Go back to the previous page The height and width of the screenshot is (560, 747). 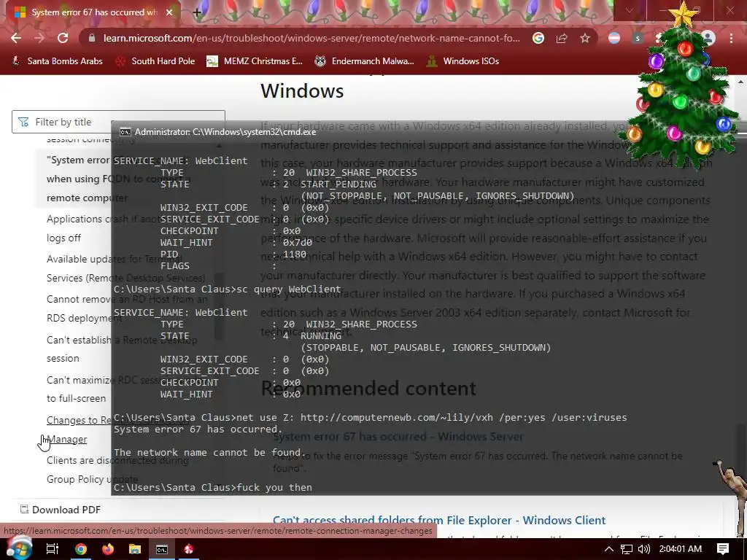pyautogui.click(x=16, y=38)
